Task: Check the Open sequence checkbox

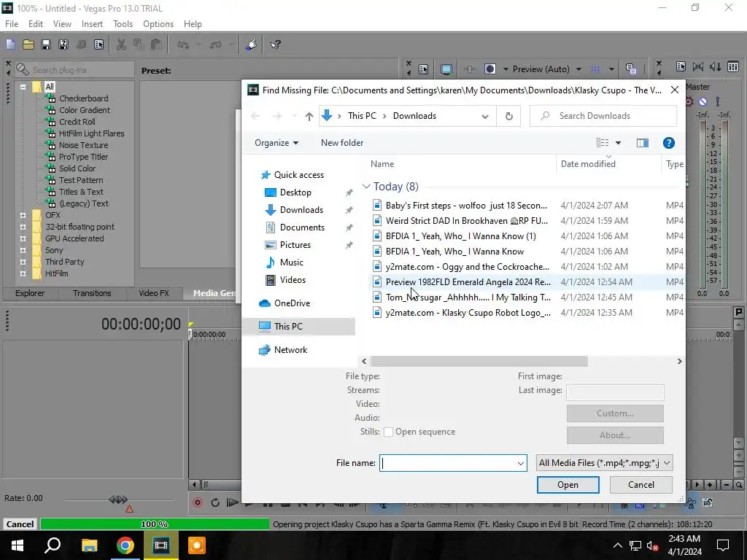Action: coord(388,432)
